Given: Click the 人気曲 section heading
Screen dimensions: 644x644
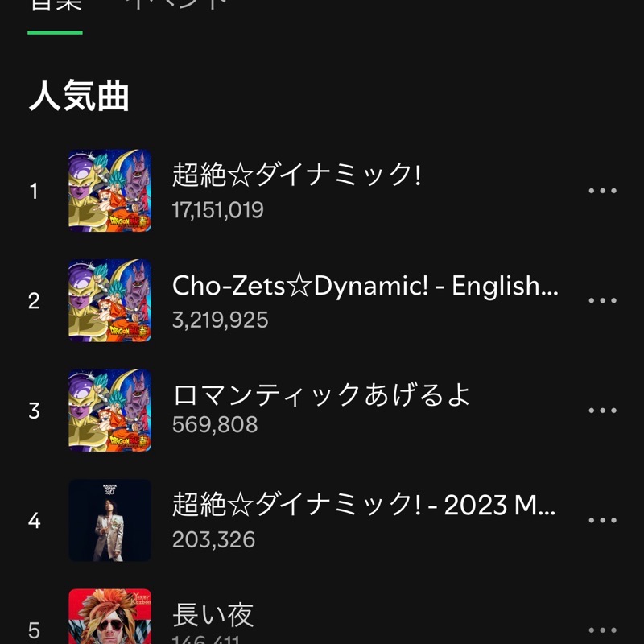Looking at the screenshot, I should click(x=79, y=97).
